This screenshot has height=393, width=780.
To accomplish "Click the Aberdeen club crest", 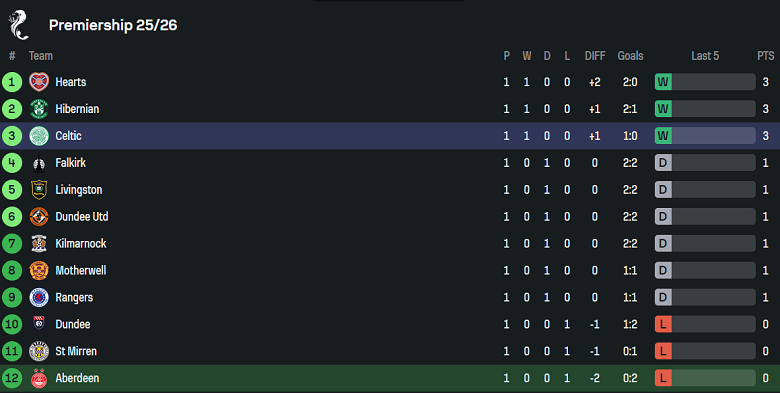I will pos(39,378).
